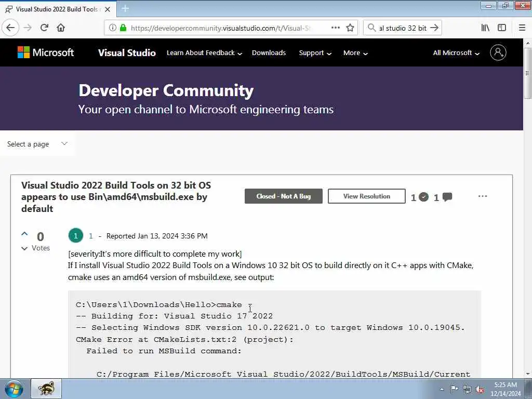The width and height of the screenshot is (532, 399).
Task: Close the Visual Studio 2022 Build Tools tab
Action: (108, 9)
